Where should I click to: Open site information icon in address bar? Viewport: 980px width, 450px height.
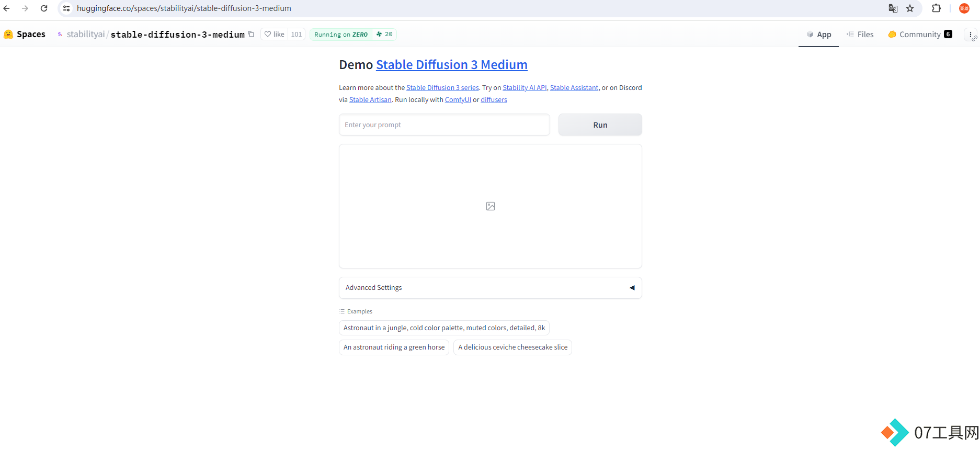pyautogui.click(x=66, y=8)
